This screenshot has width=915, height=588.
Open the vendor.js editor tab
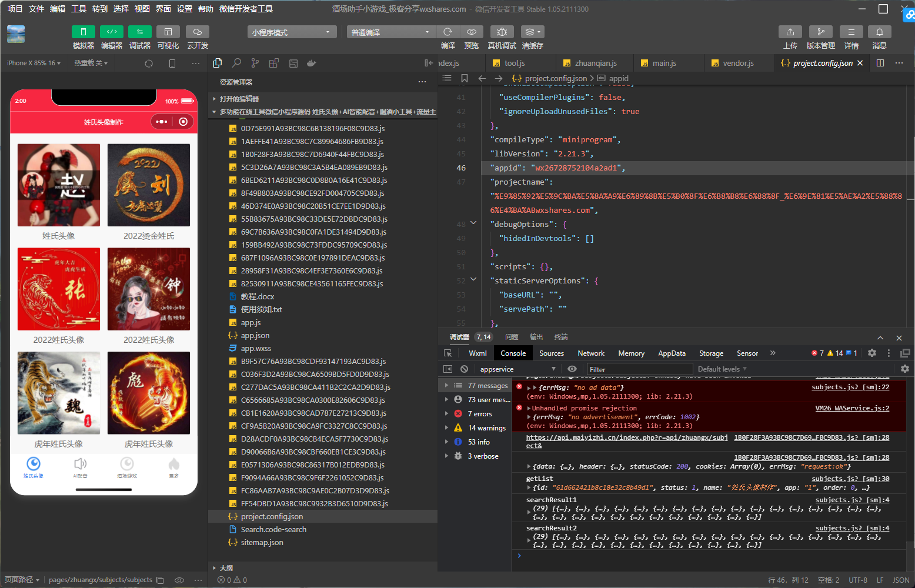pos(738,64)
